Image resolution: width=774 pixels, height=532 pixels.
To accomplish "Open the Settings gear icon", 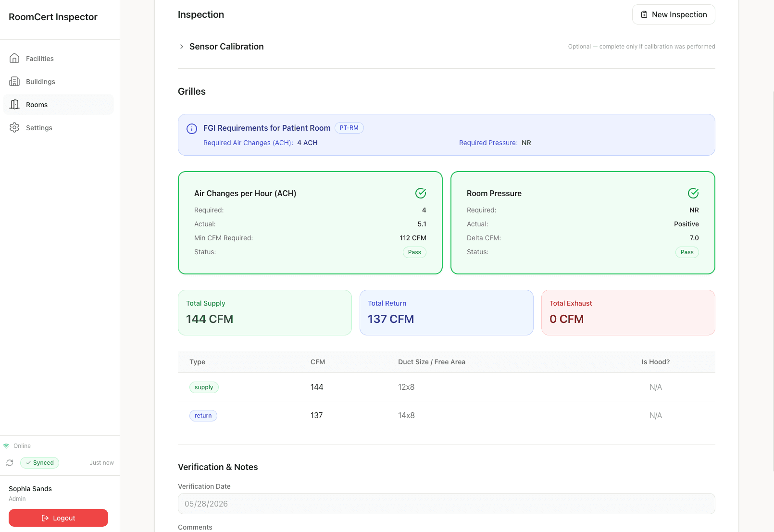I will [14, 127].
